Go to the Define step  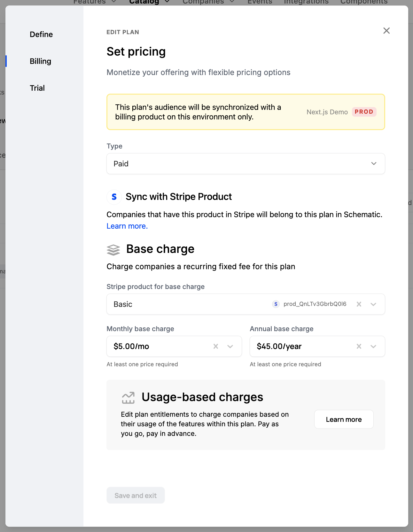point(41,34)
